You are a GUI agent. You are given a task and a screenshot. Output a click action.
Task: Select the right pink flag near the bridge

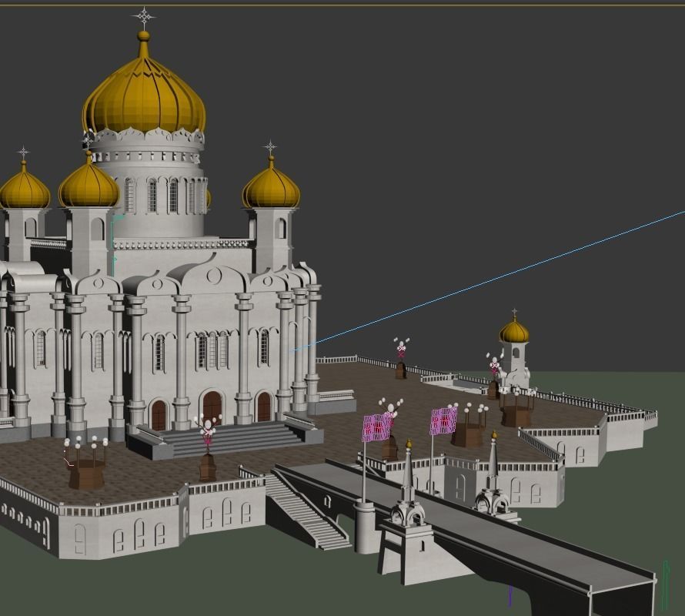pyautogui.click(x=443, y=421)
